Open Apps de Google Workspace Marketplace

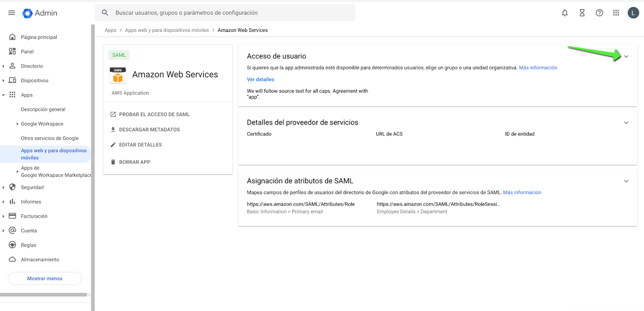[x=56, y=171]
